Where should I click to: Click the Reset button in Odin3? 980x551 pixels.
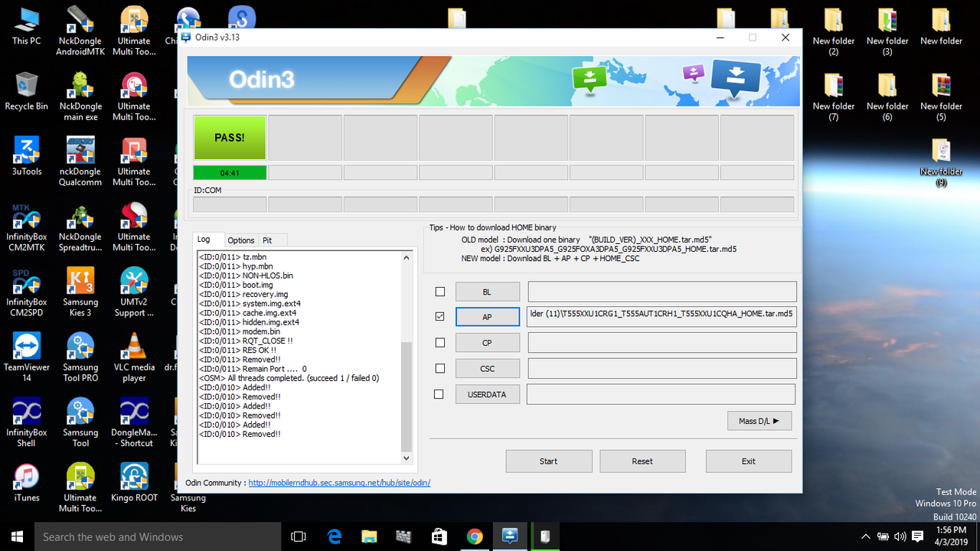pos(642,461)
